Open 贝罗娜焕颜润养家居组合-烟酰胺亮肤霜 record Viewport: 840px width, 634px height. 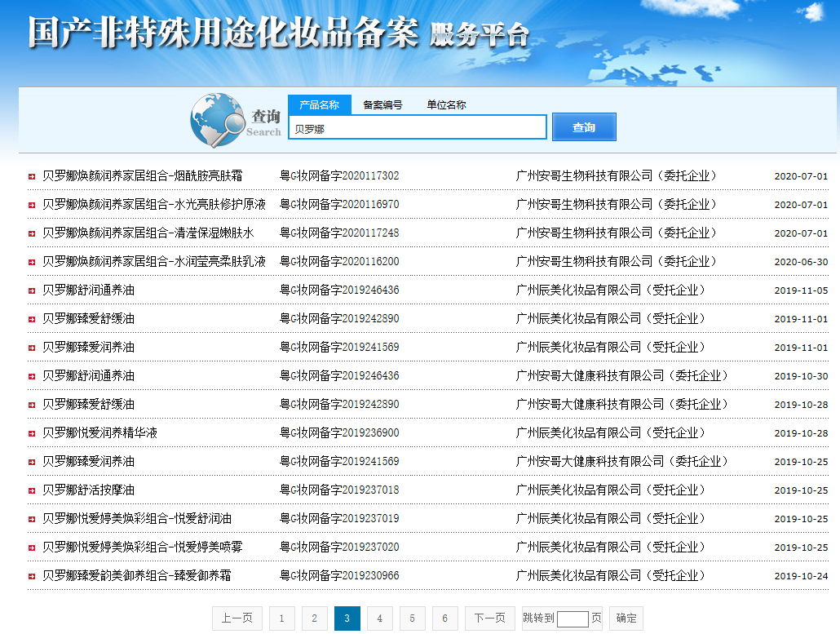coord(142,175)
